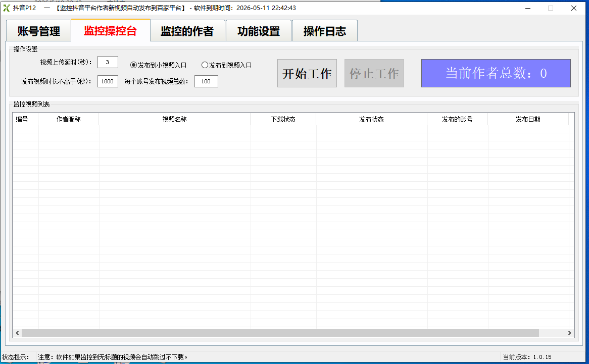Open the 操作日志 tab
Image resolution: width=589 pixels, height=364 pixels.
(x=324, y=31)
